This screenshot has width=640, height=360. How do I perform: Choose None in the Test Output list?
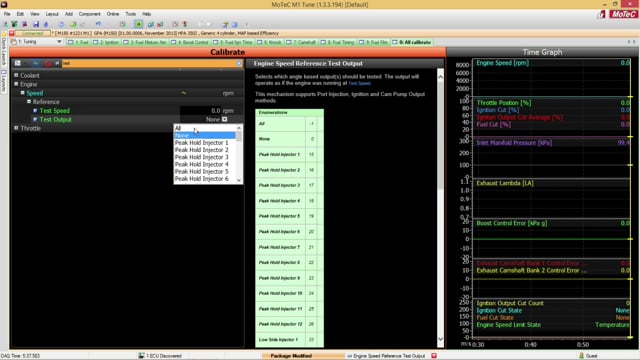[x=204, y=135]
